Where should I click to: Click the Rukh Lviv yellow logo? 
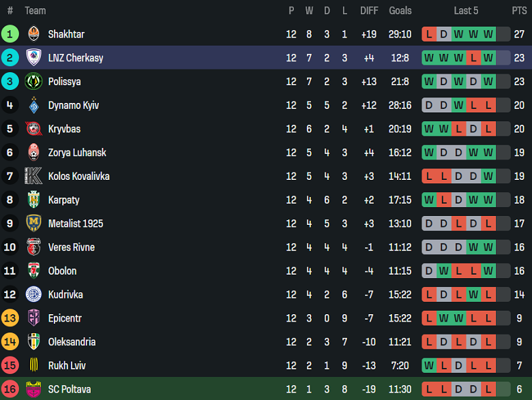click(x=33, y=365)
